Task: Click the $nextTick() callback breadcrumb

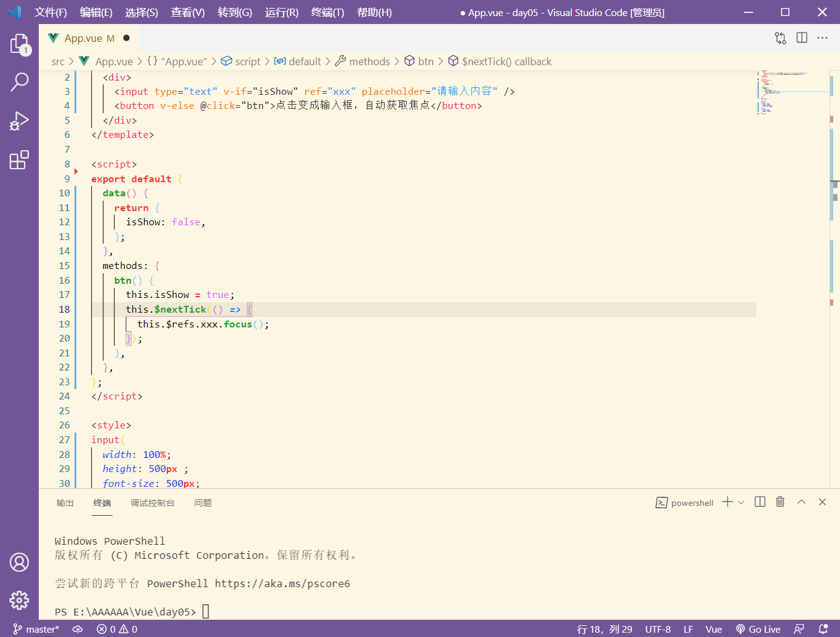Action: pos(500,62)
